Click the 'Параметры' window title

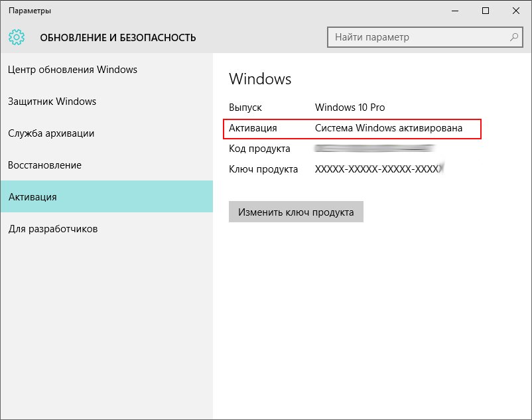pyautogui.click(x=30, y=11)
